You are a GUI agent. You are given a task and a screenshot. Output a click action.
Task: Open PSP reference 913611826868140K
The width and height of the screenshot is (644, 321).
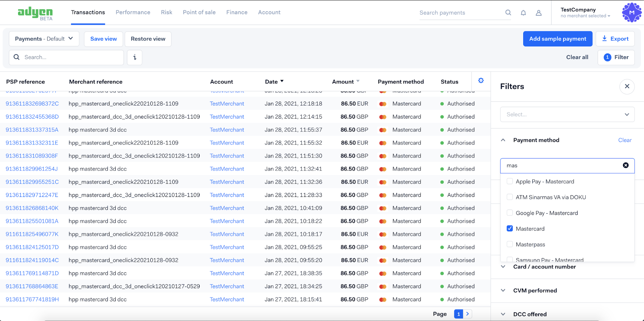point(32,208)
